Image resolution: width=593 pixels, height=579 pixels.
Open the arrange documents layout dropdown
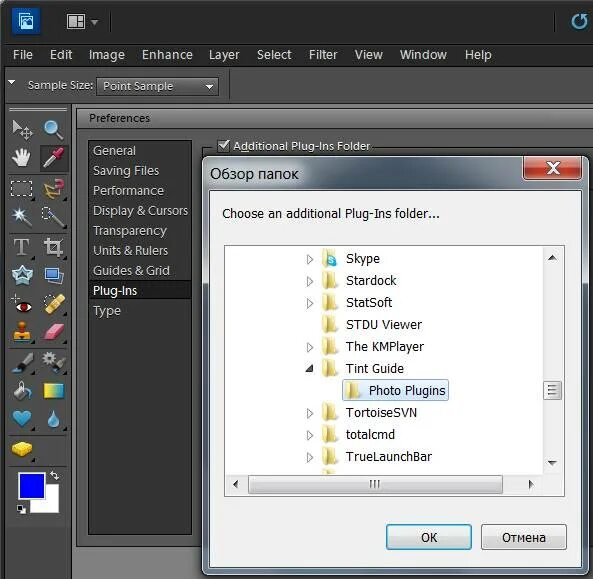(x=82, y=22)
